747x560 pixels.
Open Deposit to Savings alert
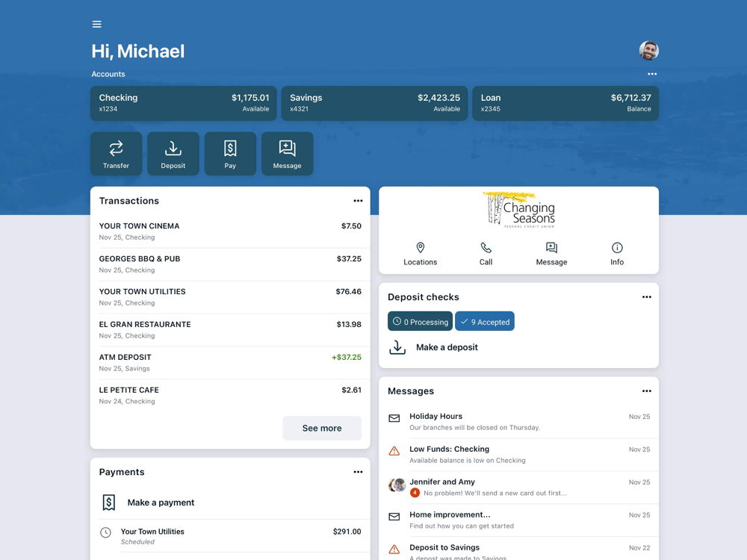pos(519,550)
